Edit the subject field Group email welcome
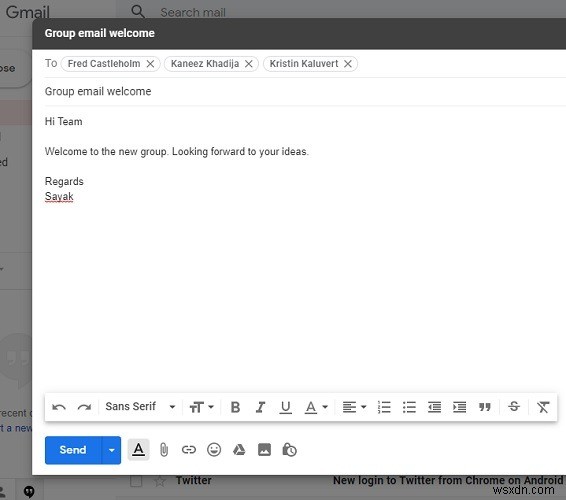Viewport: 566px width, 500px height. pyautogui.click(x=305, y=91)
